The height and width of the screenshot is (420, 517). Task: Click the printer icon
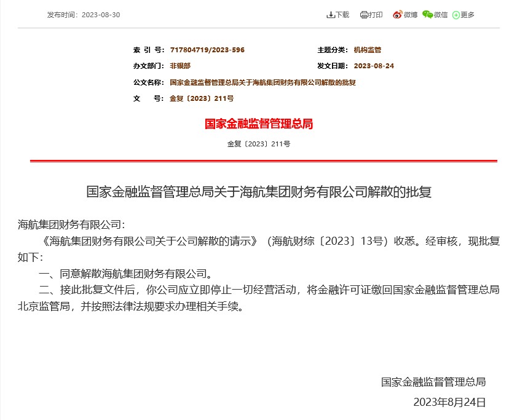point(364,15)
